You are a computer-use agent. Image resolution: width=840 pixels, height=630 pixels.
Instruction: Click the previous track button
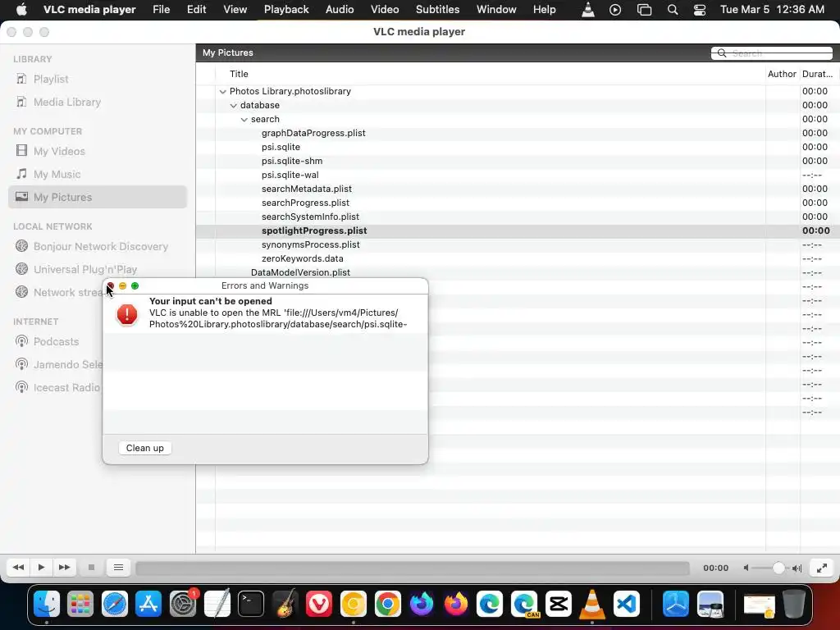coord(18,568)
